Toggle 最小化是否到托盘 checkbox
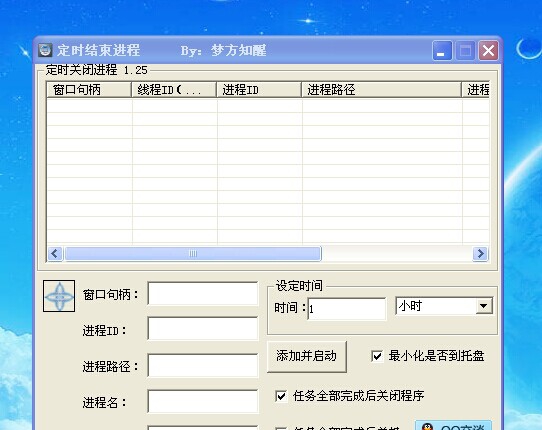The height and width of the screenshot is (430, 542). 377,356
